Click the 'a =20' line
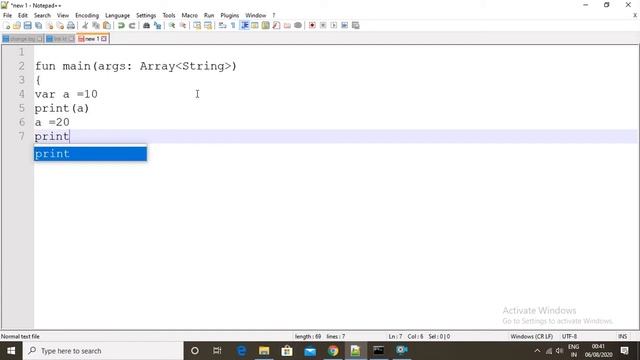 tap(52, 122)
